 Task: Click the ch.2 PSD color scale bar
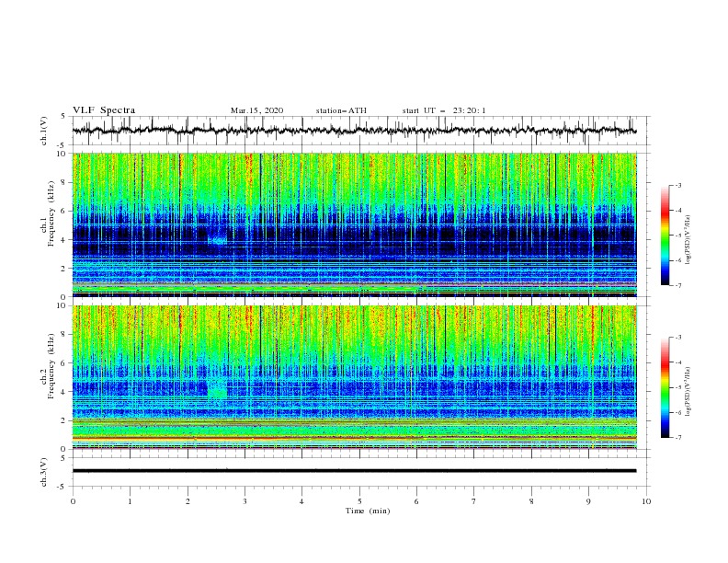coord(665,387)
